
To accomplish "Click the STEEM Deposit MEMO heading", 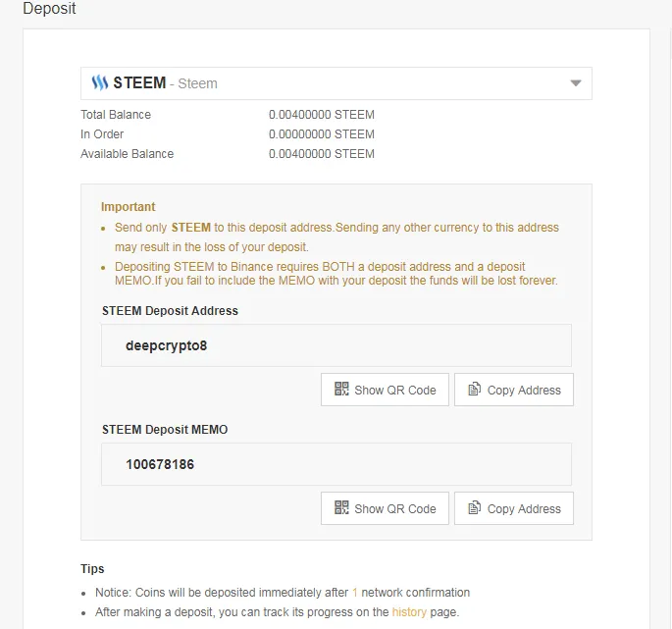I will pos(165,429).
